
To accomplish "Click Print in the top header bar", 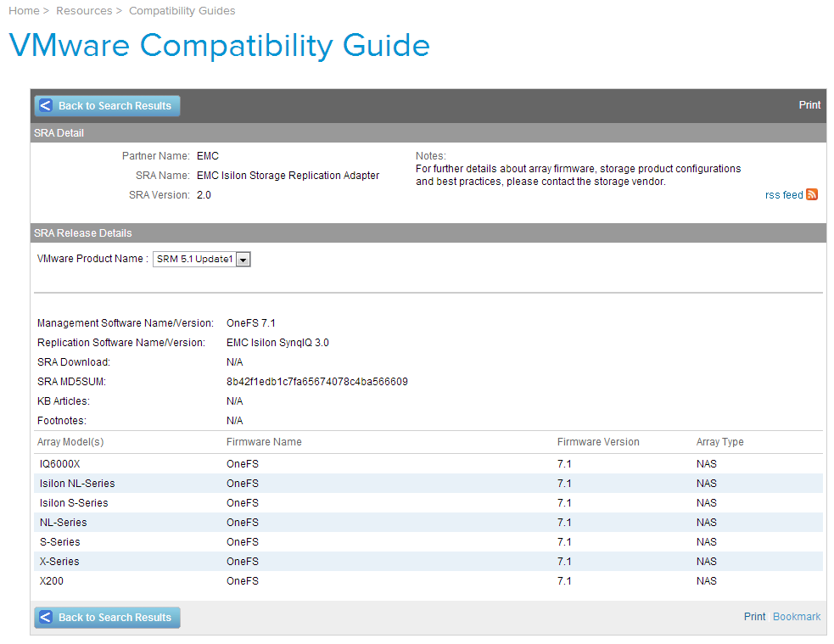I will (x=809, y=105).
